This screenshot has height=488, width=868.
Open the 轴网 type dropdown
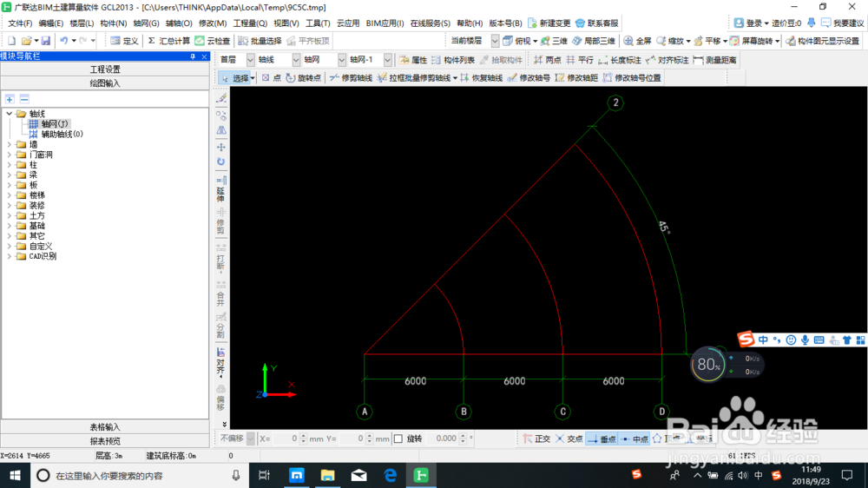pyautogui.click(x=341, y=60)
